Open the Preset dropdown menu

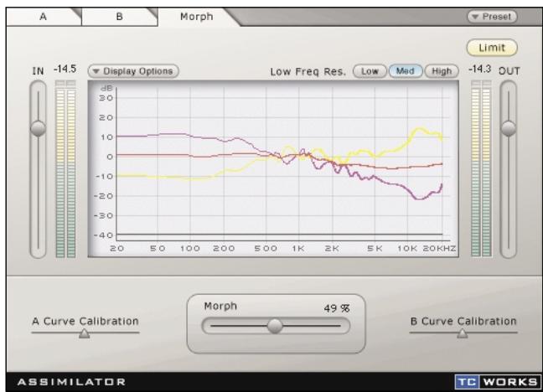[492, 17]
